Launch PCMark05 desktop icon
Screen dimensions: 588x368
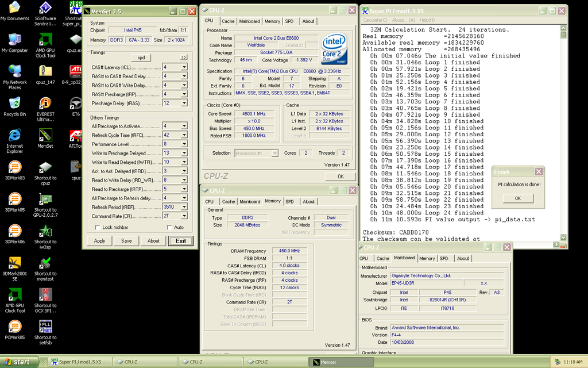point(14,329)
